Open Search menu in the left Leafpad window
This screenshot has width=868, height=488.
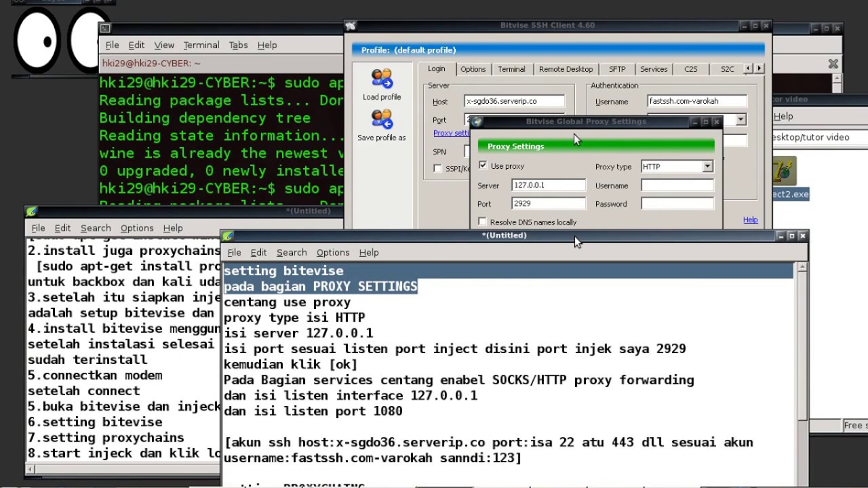tap(96, 228)
